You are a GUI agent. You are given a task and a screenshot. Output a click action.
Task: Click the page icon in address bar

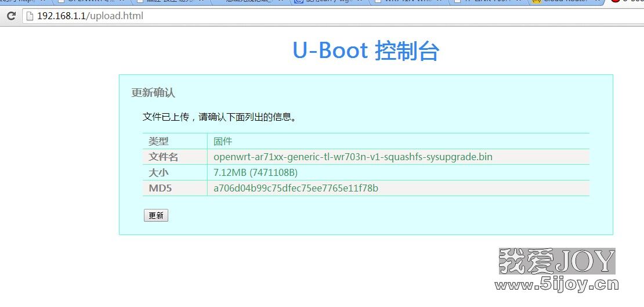click(x=29, y=16)
